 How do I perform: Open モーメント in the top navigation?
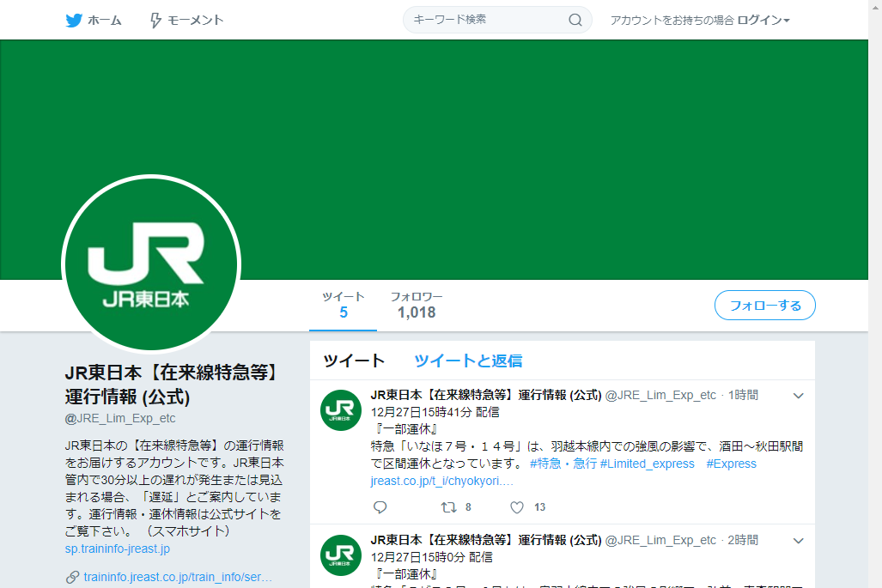tap(195, 21)
